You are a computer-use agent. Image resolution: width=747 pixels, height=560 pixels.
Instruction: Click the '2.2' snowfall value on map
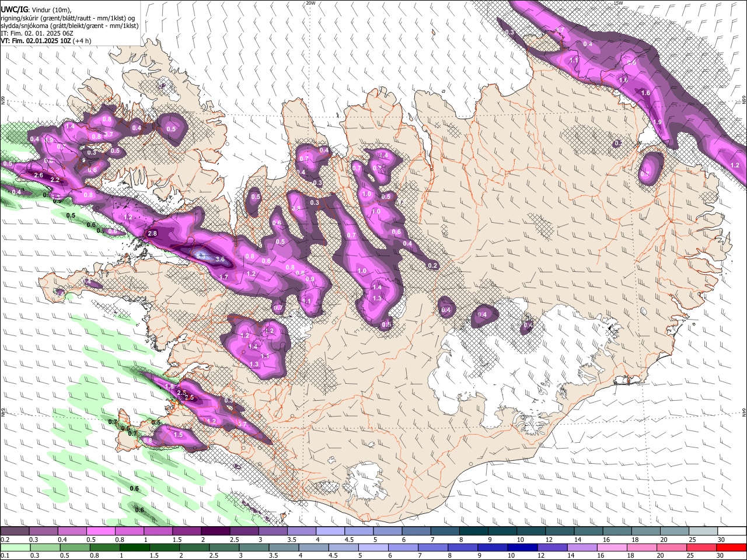click(x=55, y=180)
